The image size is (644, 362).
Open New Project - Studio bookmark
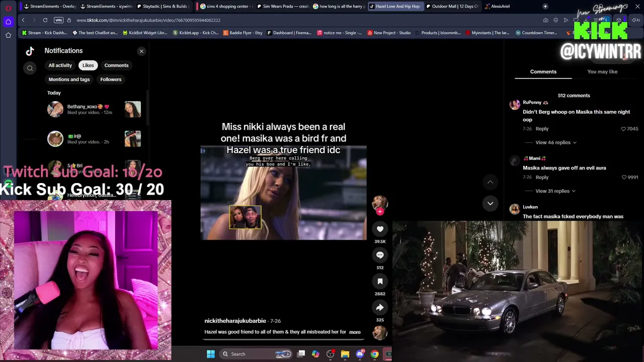tap(389, 33)
